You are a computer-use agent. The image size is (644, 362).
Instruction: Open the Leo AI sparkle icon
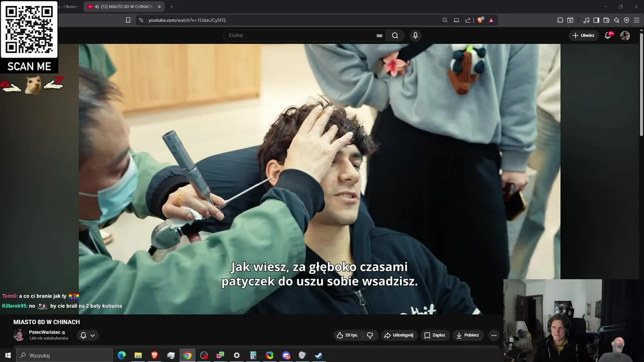pyautogui.click(x=616, y=20)
